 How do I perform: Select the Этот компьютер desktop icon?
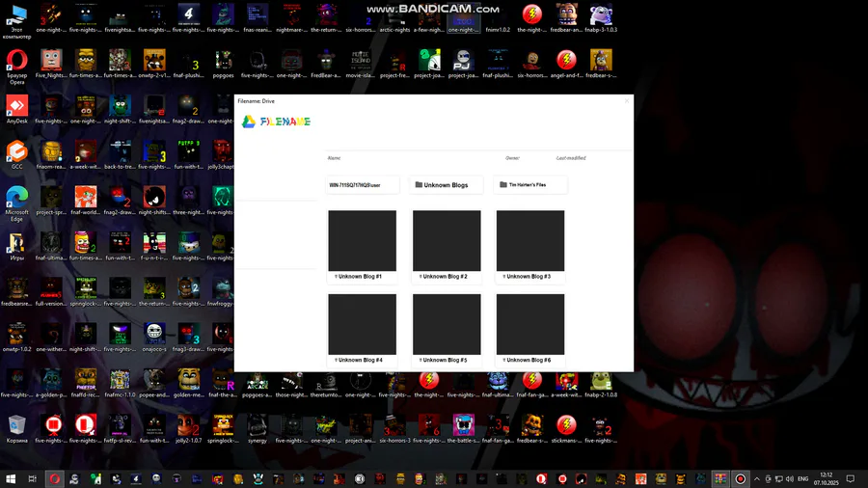click(x=16, y=21)
